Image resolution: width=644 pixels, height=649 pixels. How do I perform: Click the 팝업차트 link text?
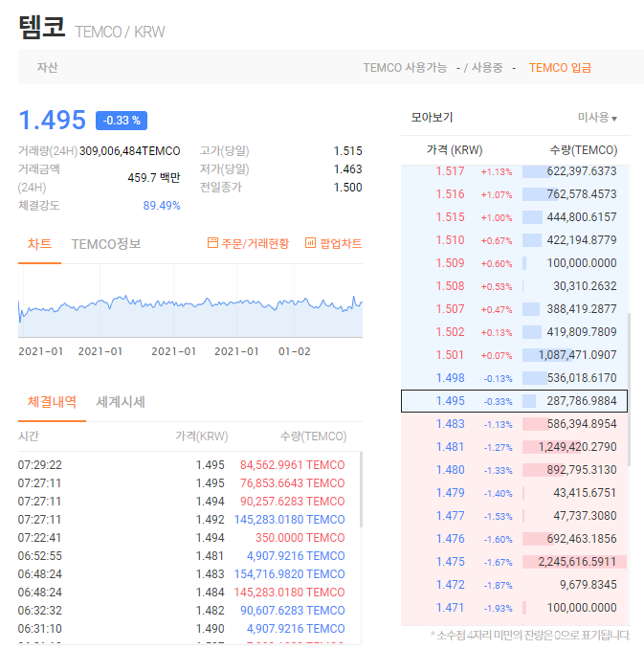(341, 243)
